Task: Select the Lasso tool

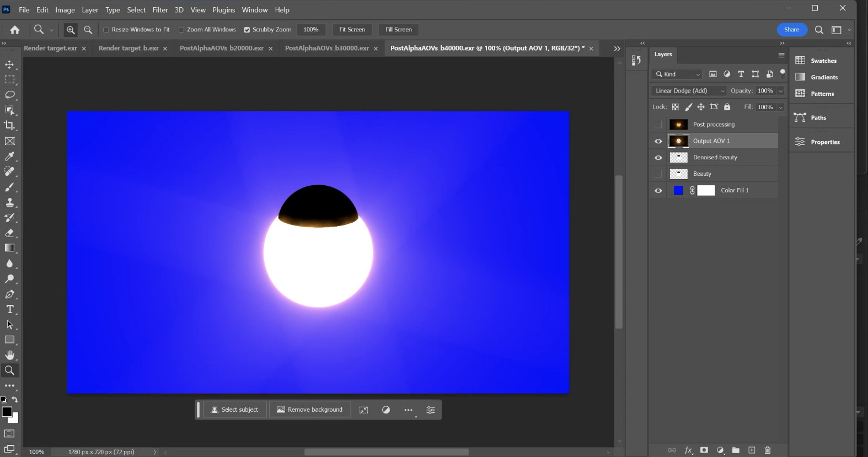Action: click(9, 95)
